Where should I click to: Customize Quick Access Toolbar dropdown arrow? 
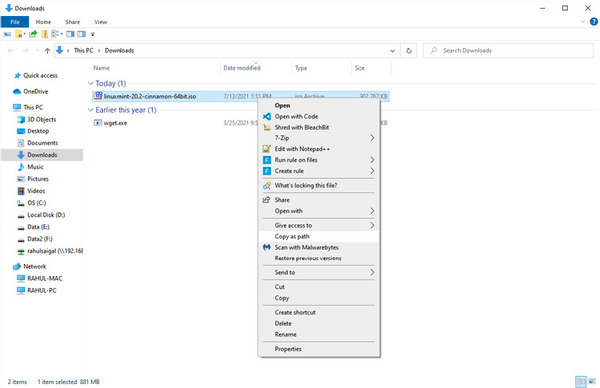pos(92,34)
